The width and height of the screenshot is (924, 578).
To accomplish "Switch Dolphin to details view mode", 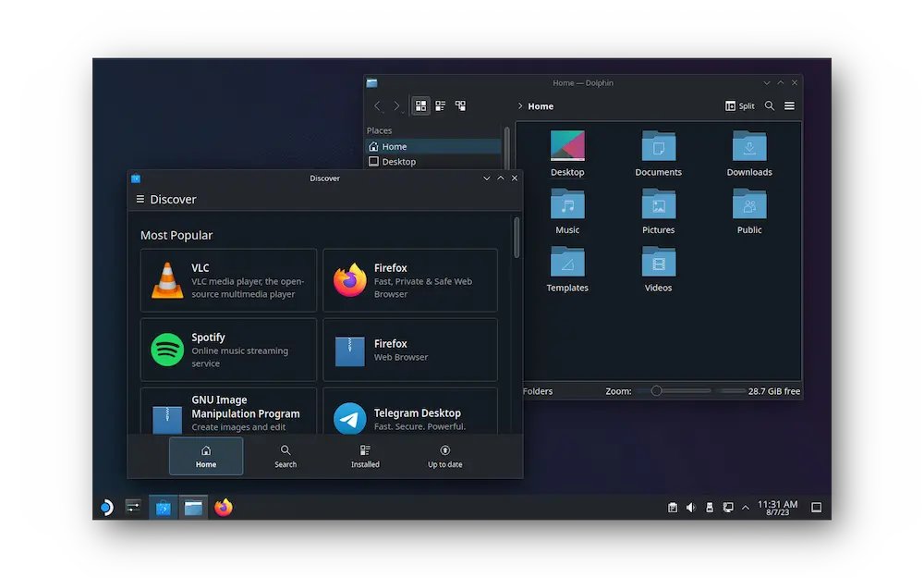I will click(440, 105).
